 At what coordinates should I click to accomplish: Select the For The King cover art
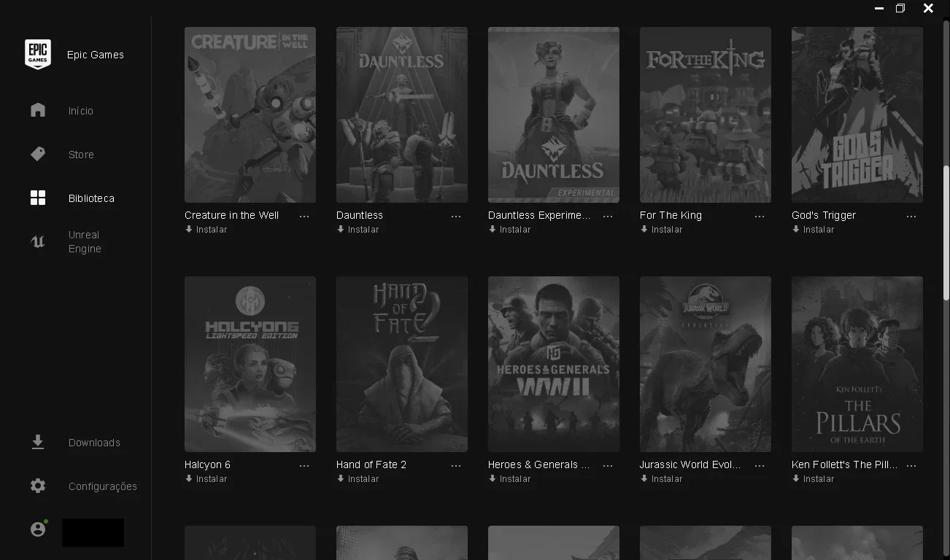coord(706,114)
